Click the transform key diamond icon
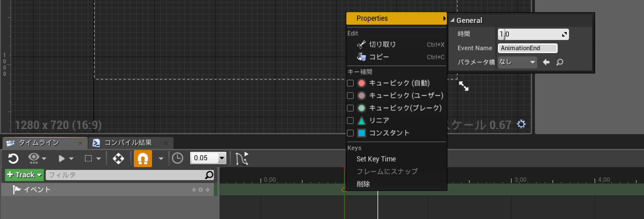 tap(118, 159)
